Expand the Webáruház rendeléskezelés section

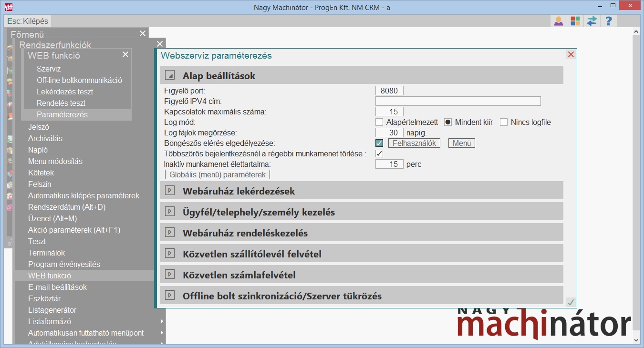coord(169,233)
